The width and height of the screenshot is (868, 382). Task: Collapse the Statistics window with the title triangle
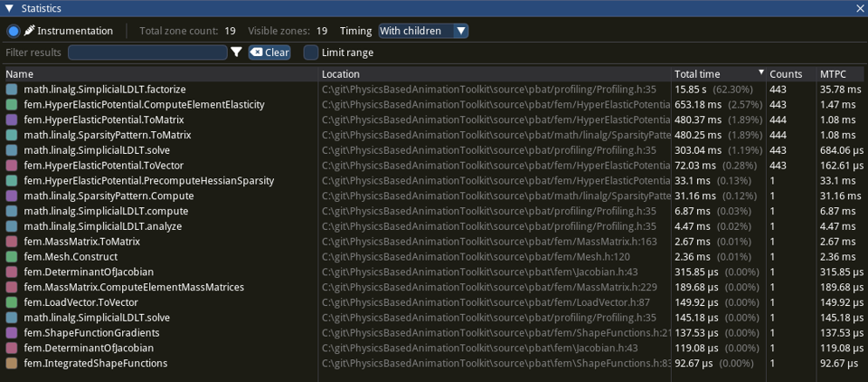coord(9,8)
